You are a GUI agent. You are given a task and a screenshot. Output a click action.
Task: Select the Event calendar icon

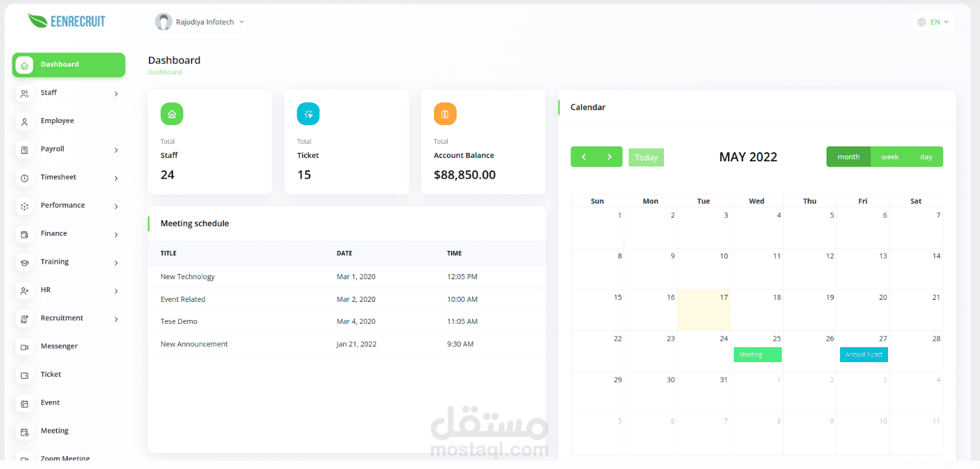pyautogui.click(x=24, y=402)
